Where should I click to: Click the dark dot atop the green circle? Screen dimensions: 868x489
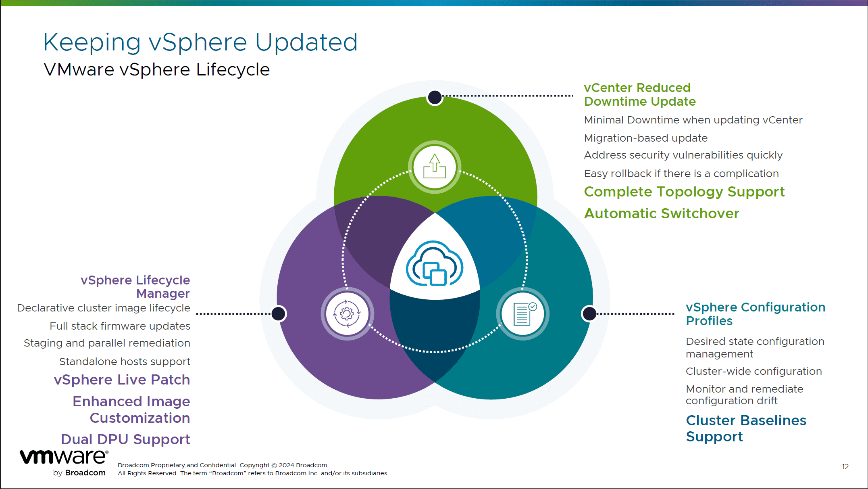(435, 97)
